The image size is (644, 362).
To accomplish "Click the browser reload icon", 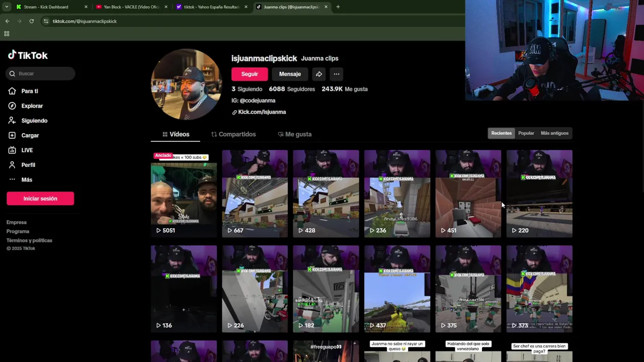I will (x=31, y=21).
